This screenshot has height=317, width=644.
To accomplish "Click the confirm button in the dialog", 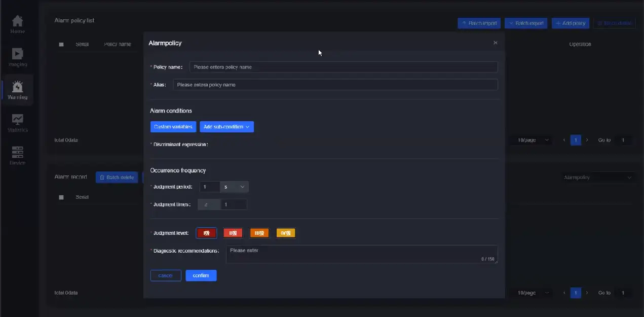I will 201,275.
